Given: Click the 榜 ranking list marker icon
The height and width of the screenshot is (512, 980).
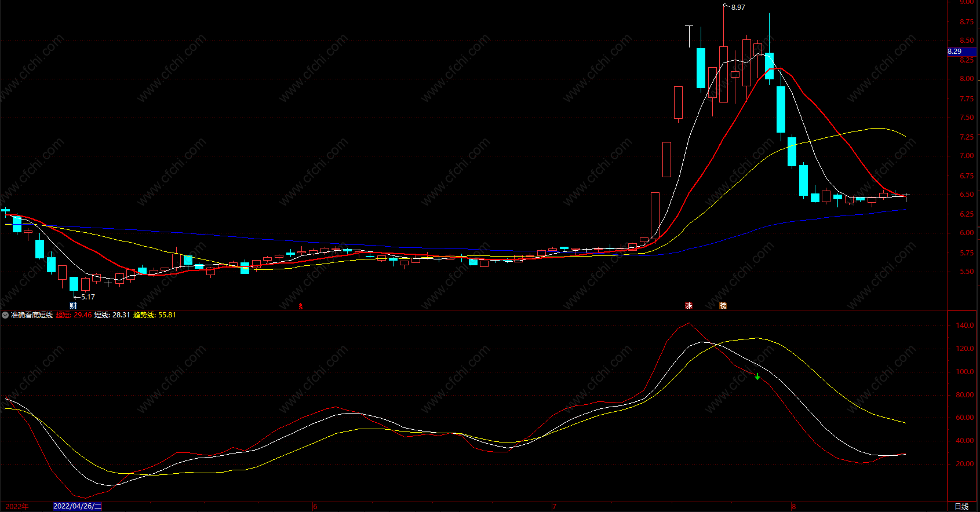Looking at the screenshot, I should click(x=723, y=305).
